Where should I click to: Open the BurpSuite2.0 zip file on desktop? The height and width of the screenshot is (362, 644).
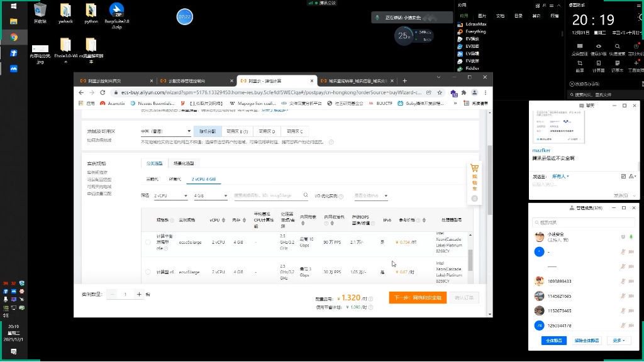pyautogui.click(x=116, y=16)
